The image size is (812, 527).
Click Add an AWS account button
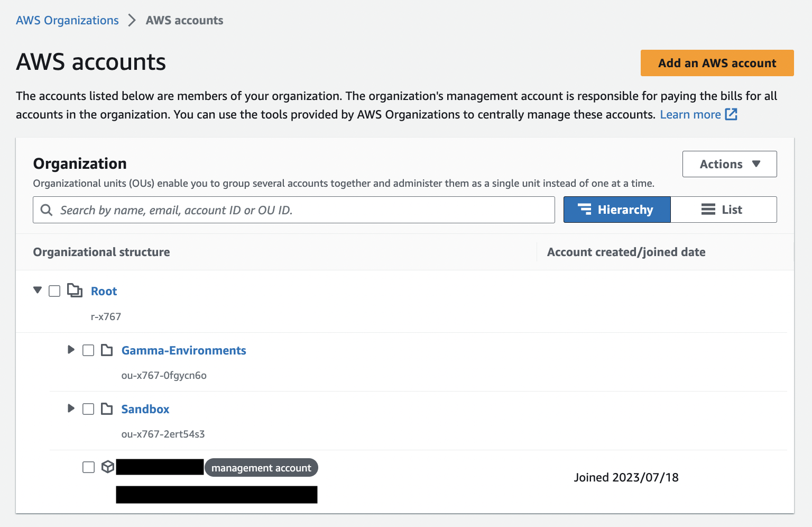(717, 63)
